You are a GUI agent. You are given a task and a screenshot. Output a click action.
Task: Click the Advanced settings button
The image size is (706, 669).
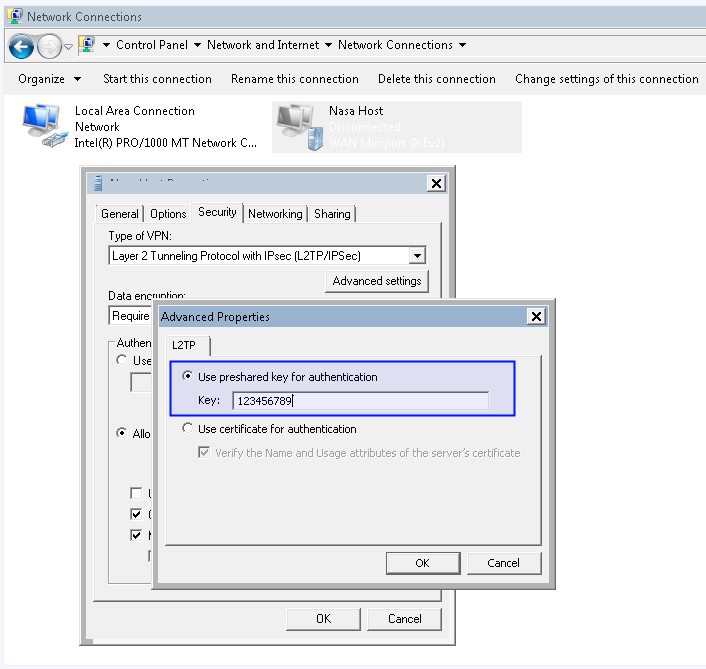pyautogui.click(x=377, y=281)
